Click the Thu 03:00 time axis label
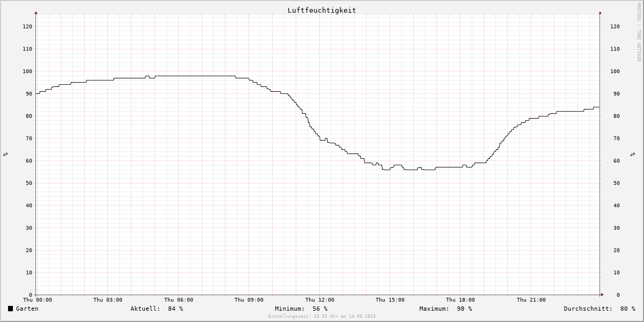This screenshot has width=644, height=322. pyautogui.click(x=108, y=300)
